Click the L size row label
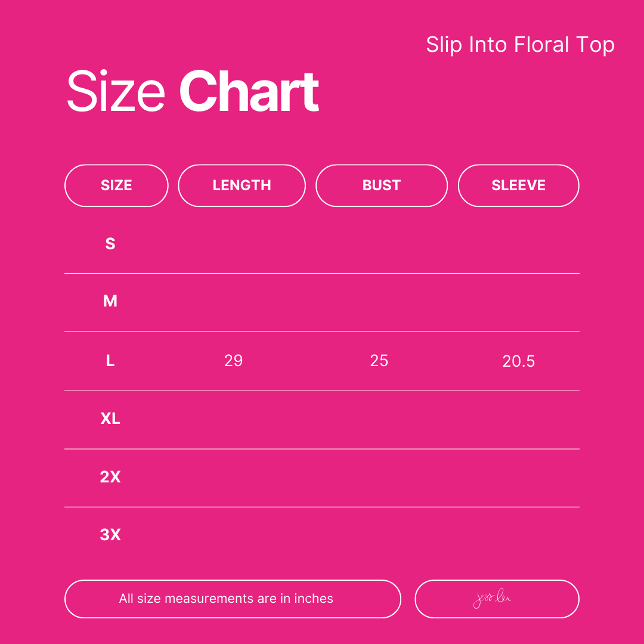Viewport: 644px width, 644px height. coord(110,360)
